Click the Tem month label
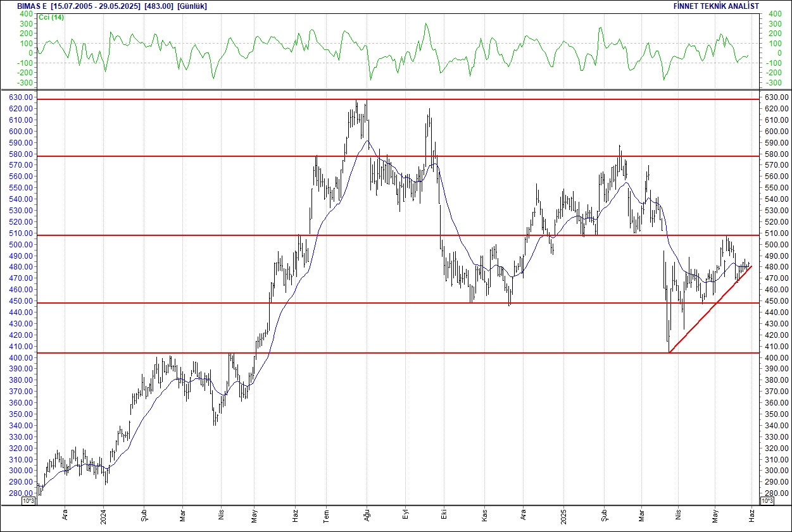 coord(325,516)
